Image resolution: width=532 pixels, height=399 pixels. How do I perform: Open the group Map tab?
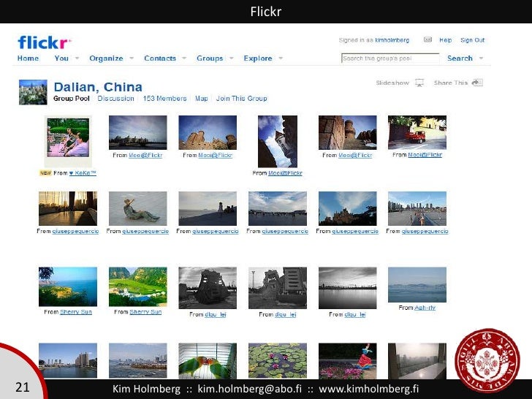[201, 99]
